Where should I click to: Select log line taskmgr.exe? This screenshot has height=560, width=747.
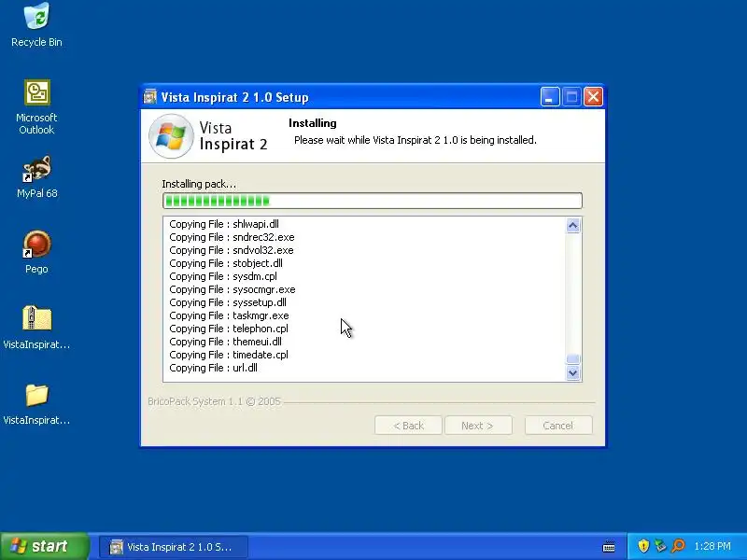pos(229,315)
